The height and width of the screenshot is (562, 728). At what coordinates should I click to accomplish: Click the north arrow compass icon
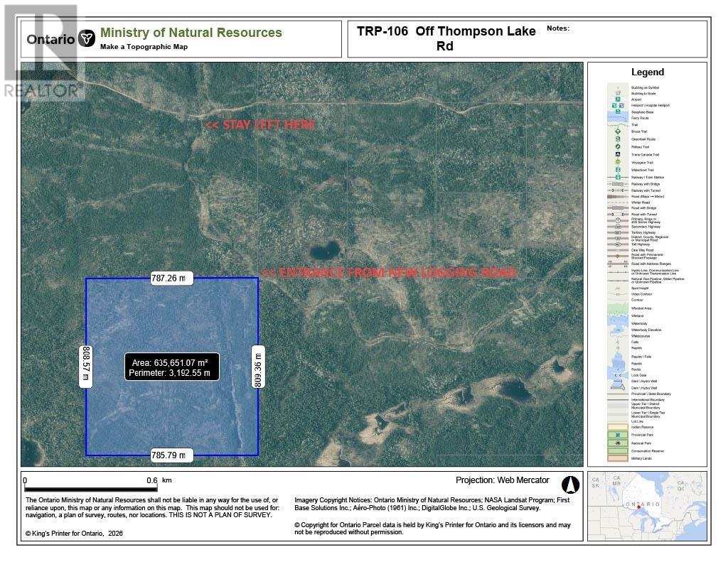click(x=571, y=485)
